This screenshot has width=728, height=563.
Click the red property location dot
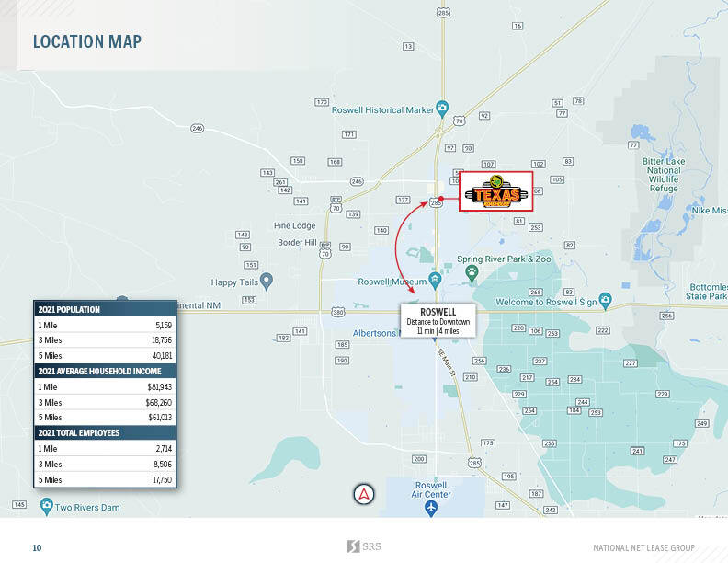pyautogui.click(x=441, y=199)
